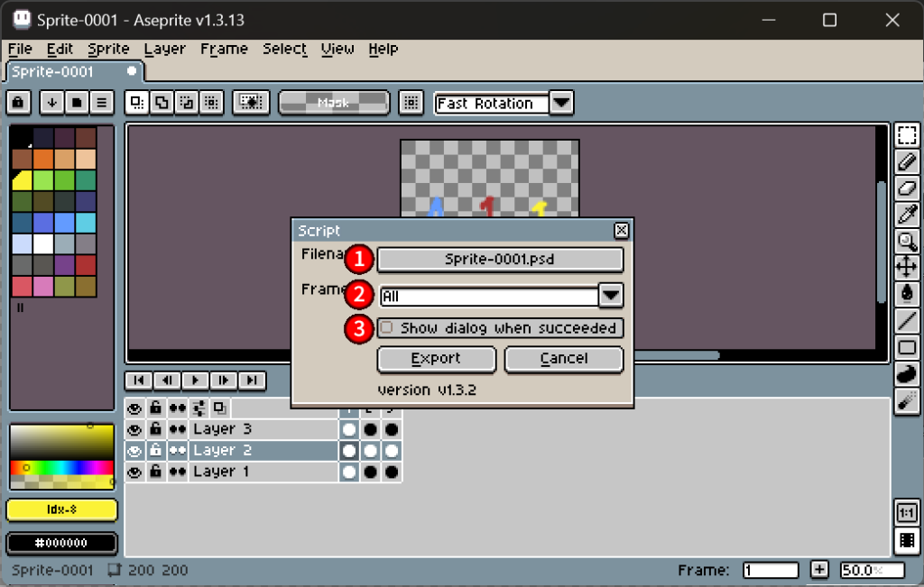Go to the next frame
Viewport: 924px width, 587px height.
pyautogui.click(x=224, y=381)
